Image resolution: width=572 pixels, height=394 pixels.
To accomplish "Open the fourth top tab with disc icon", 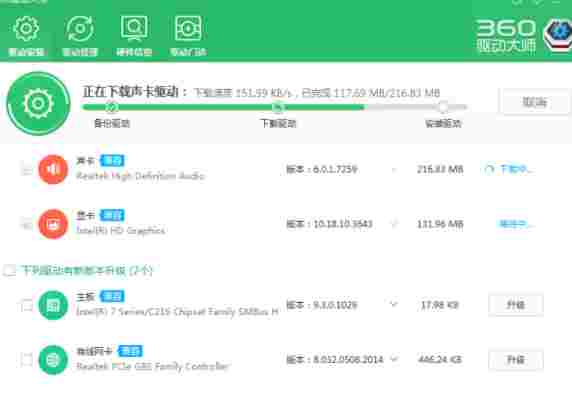I will click(188, 36).
